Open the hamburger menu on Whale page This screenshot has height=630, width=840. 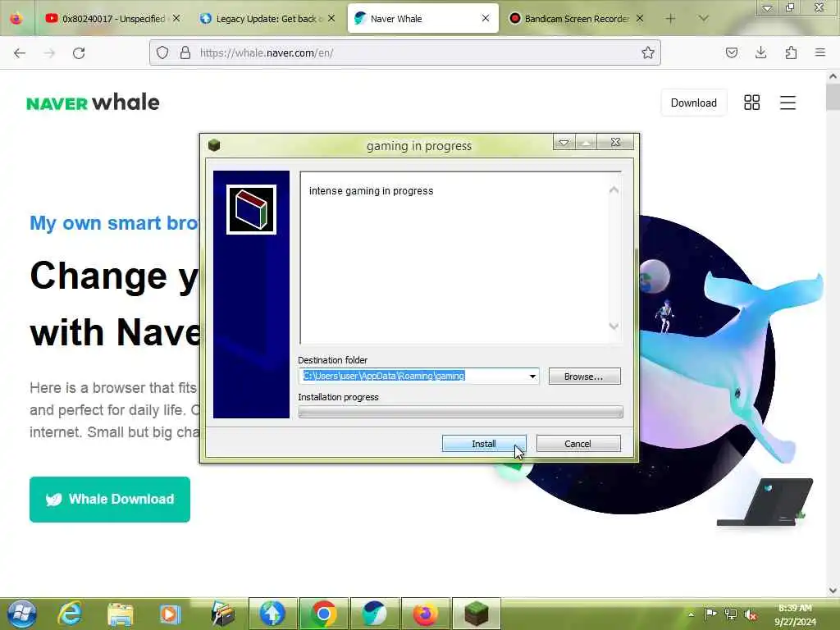787,103
